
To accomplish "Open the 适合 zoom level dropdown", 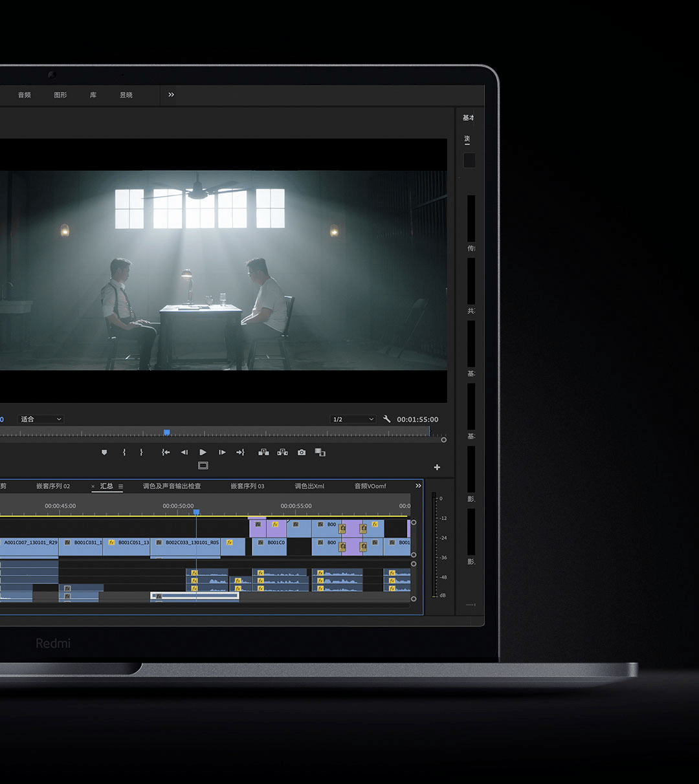I will (x=41, y=419).
